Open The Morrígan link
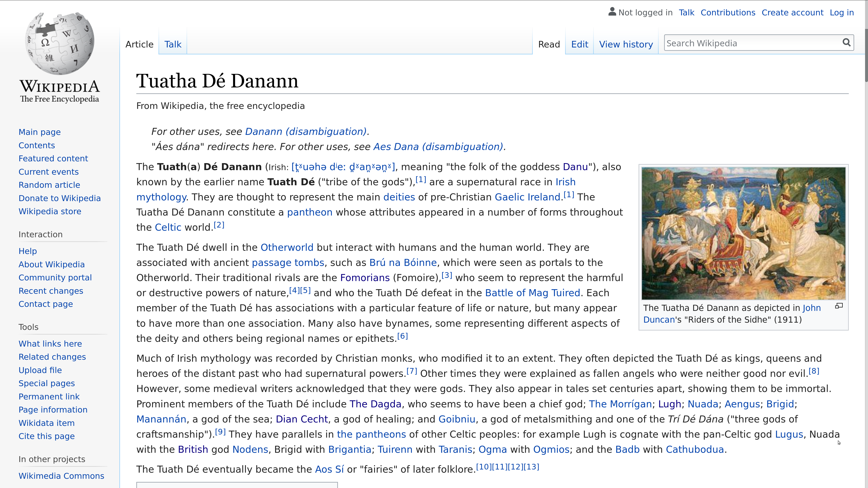Image resolution: width=868 pixels, height=488 pixels. click(x=620, y=404)
